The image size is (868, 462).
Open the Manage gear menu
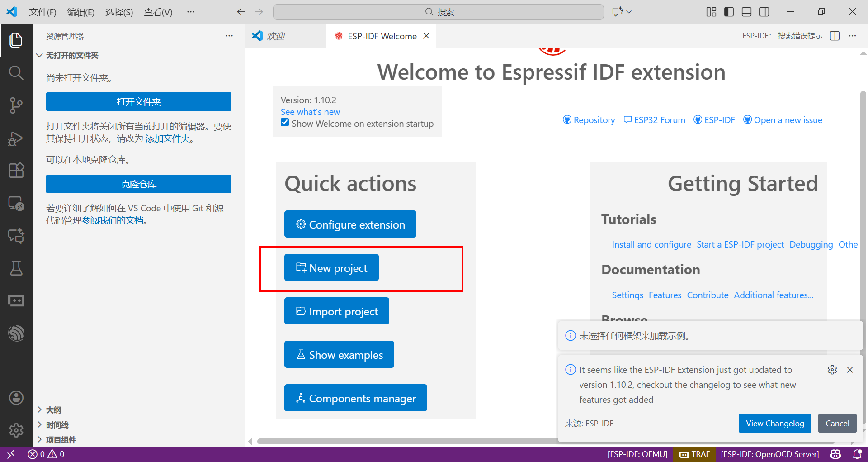click(x=16, y=430)
